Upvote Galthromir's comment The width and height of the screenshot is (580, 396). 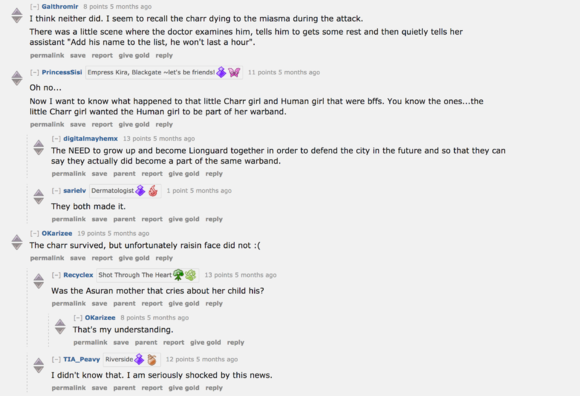17,11
